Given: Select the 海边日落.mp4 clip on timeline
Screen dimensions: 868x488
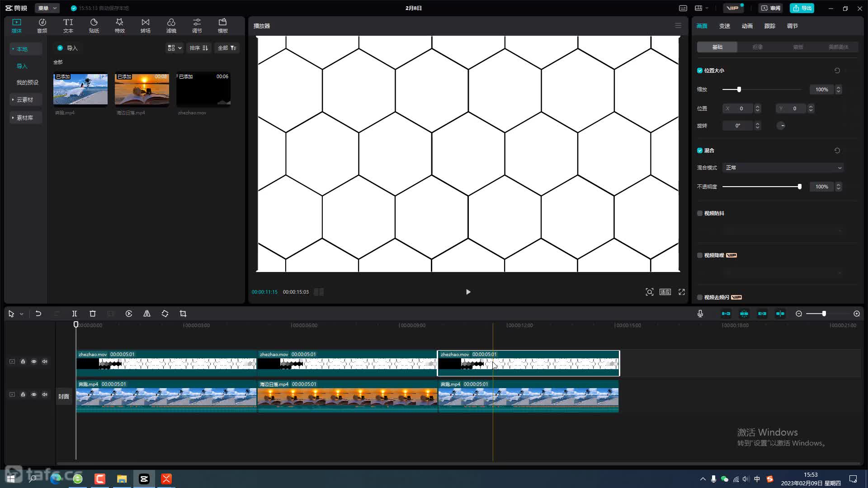Looking at the screenshot, I should point(347,396).
